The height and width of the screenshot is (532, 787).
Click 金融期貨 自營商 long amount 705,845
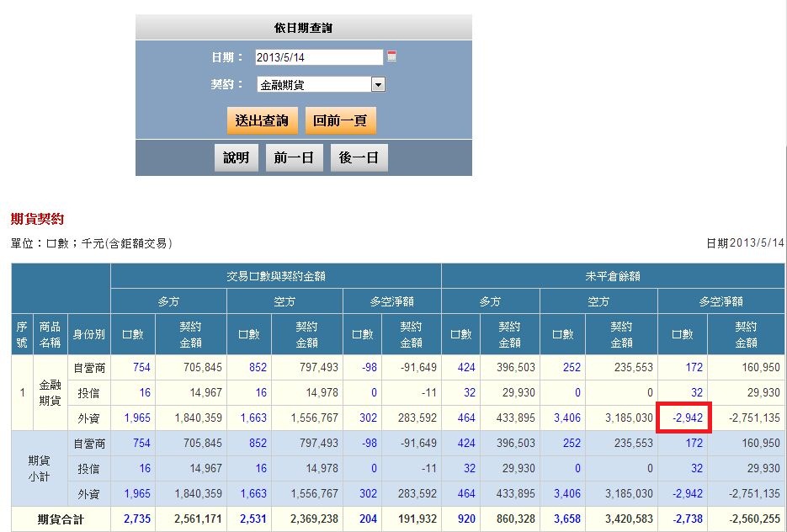(202, 367)
